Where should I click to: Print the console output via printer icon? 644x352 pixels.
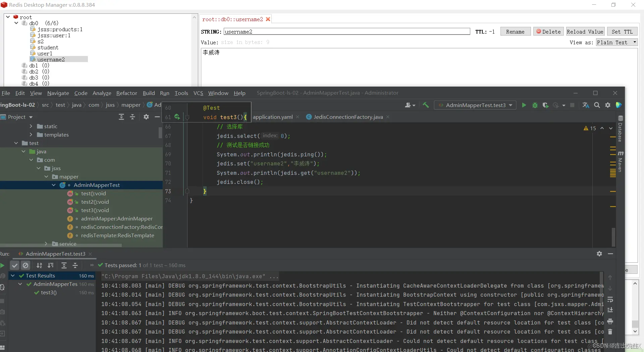coord(610,321)
